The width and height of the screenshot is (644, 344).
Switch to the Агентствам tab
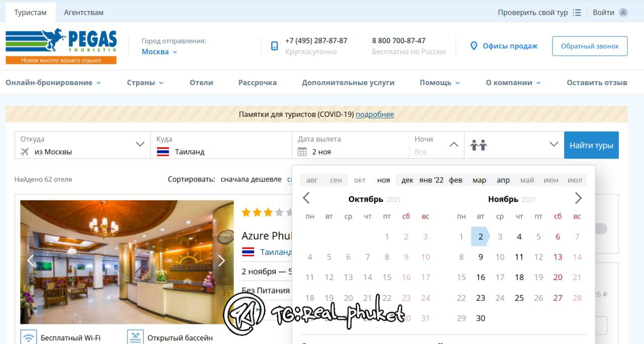[84, 13]
